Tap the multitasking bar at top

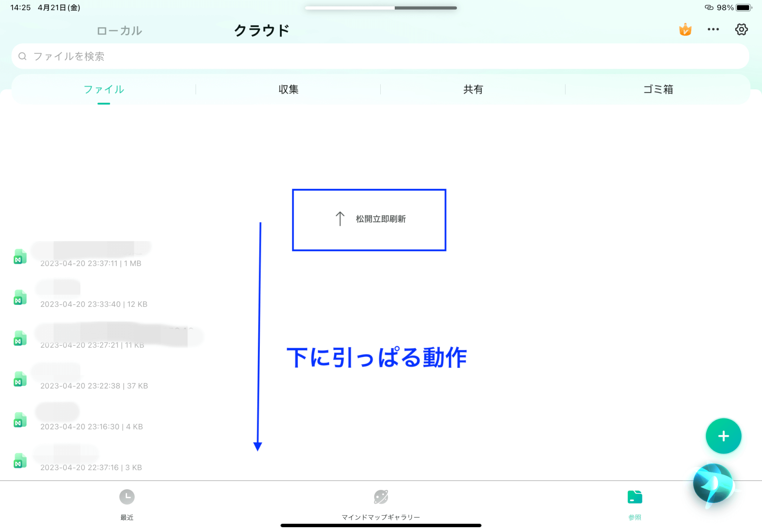[x=381, y=8]
